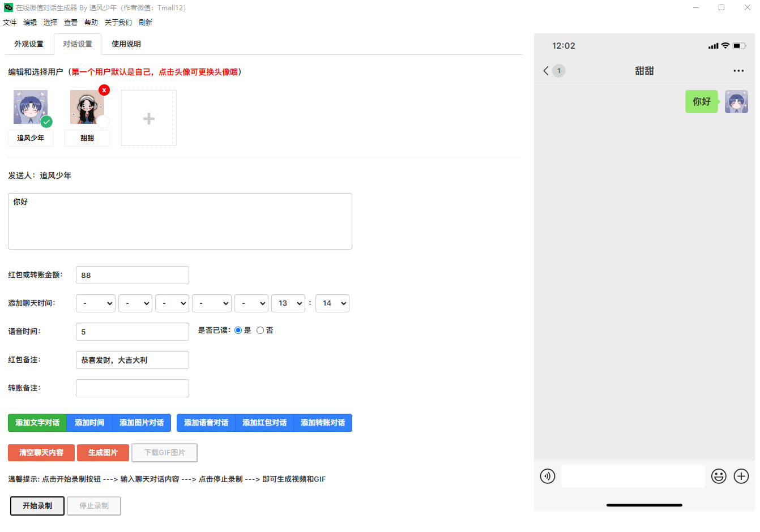Select the voice message icon in the preview

(548, 476)
